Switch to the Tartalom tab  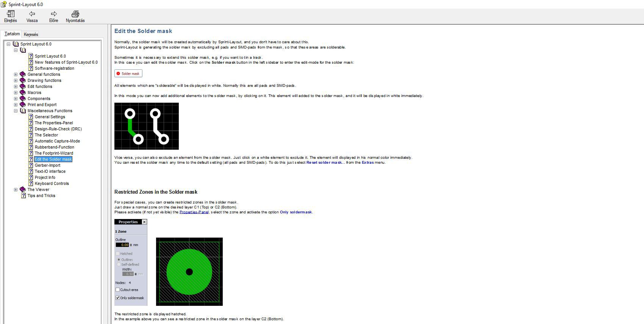[12, 34]
